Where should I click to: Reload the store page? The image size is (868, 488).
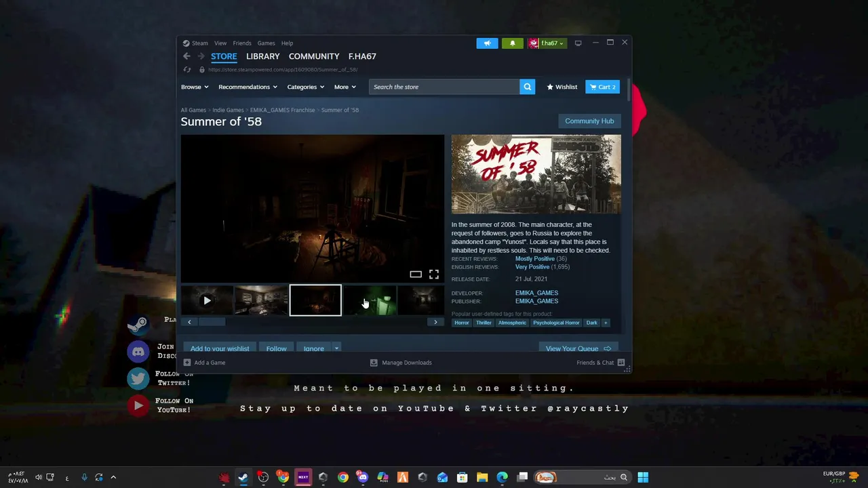187,69
